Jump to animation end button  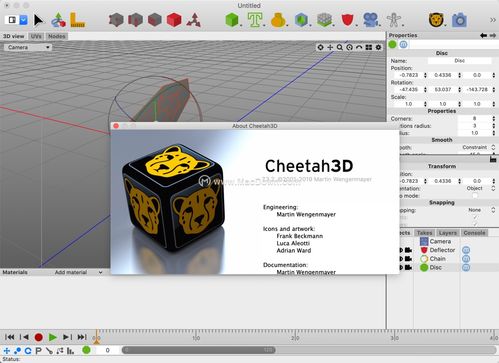pos(82,337)
